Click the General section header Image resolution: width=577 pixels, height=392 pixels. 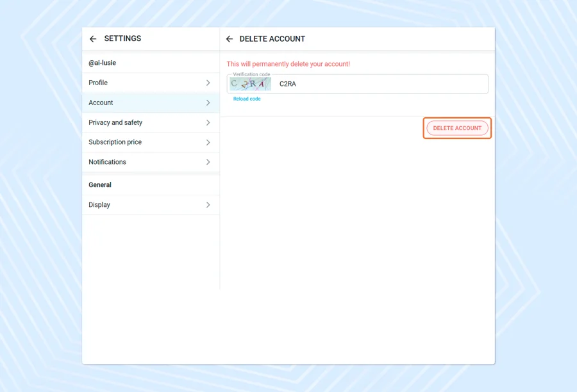(100, 185)
